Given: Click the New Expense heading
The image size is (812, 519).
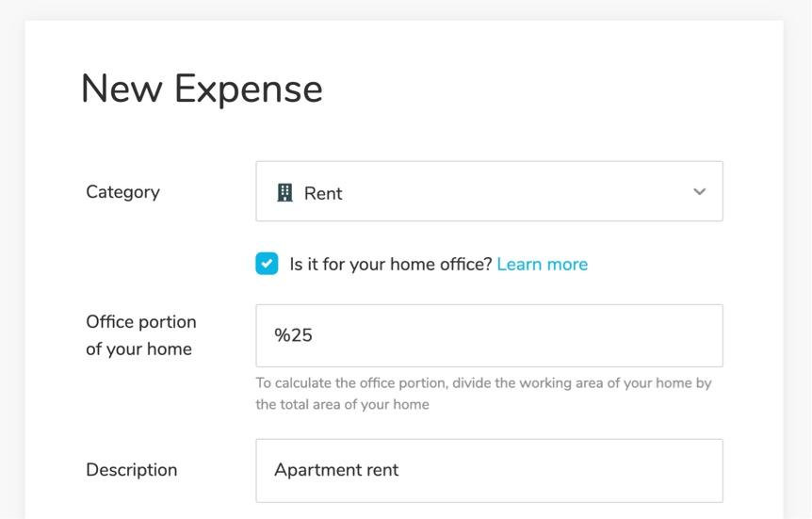Looking at the screenshot, I should coord(202,89).
